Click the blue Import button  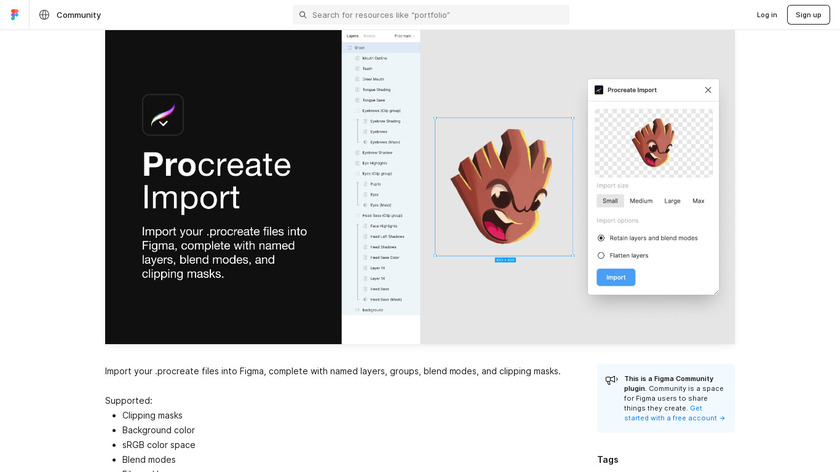[x=616, y=278]
